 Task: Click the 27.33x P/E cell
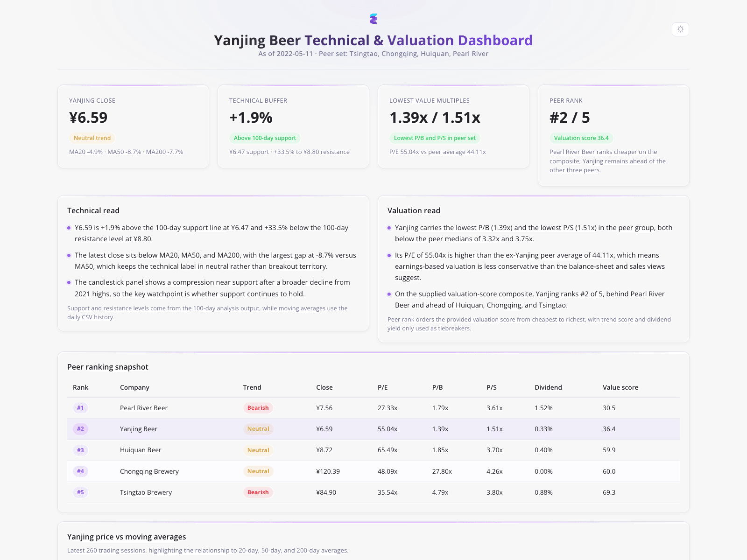388,408
